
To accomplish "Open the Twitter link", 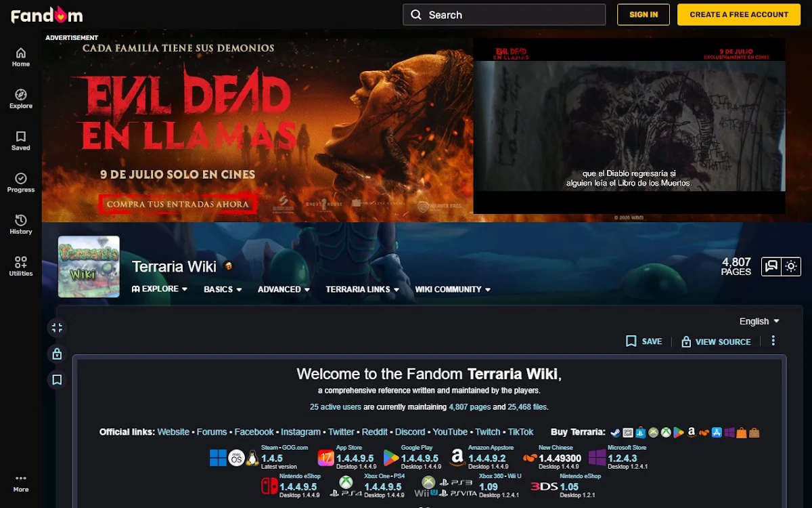I will [341, 432].
